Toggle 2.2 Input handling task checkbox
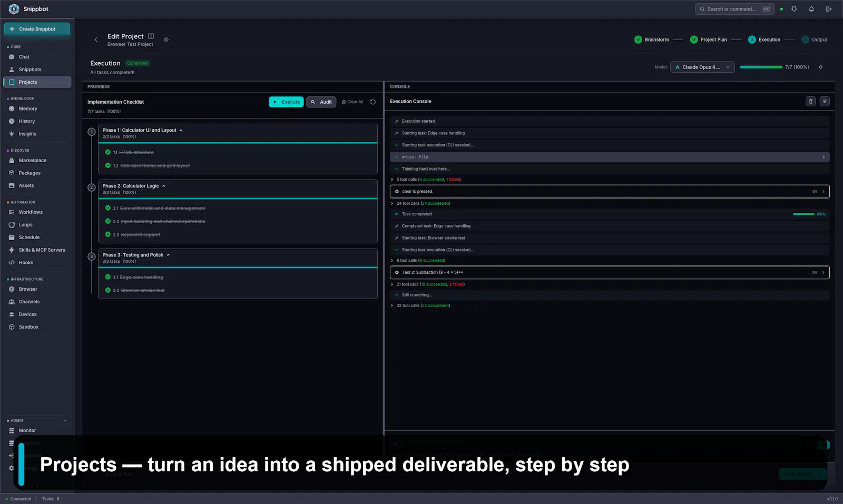This screenshot has width=843, height=504. point(108,221)
